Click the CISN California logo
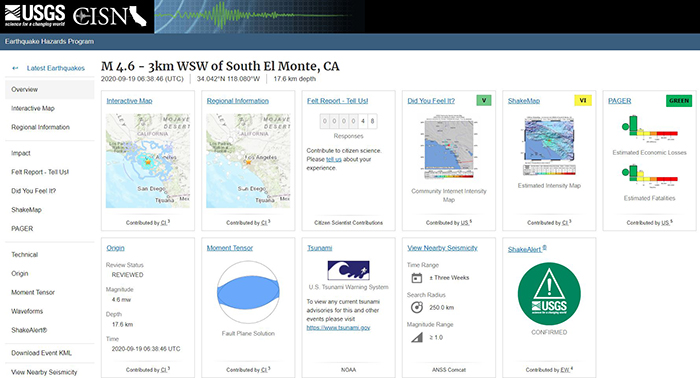This screenshot has width=700, height=378. click(x=110, y=17)
